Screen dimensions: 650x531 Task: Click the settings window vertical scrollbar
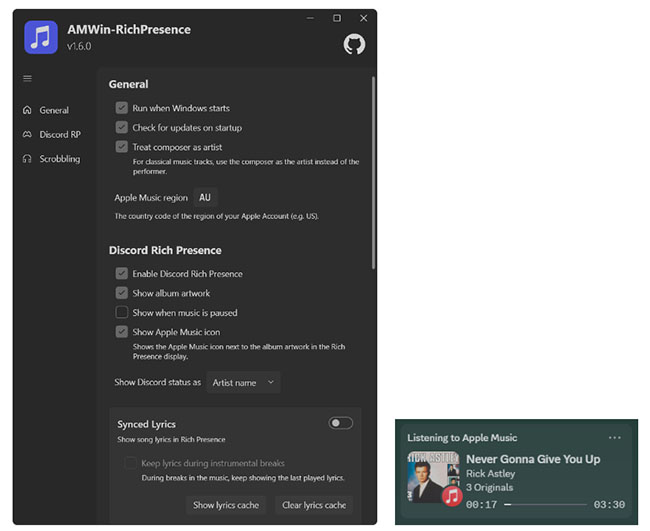pyautogui.click(x=374, y=172)
